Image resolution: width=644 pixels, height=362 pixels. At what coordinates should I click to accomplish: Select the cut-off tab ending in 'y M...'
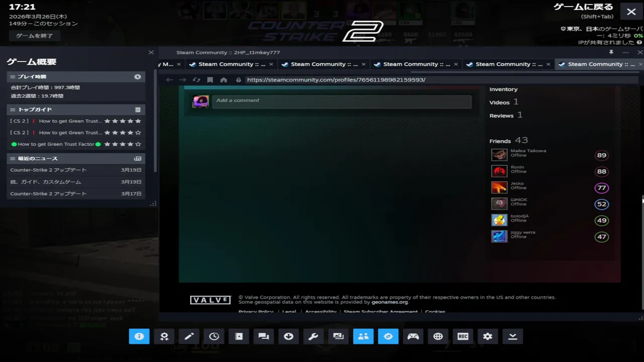(168, 64)
